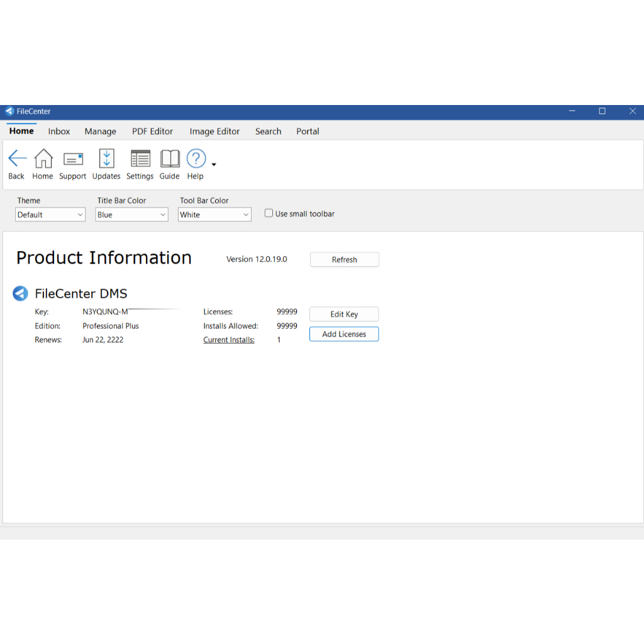Open the Guide book icon
This screenshot has width=644, height=644.
[170, 159]
